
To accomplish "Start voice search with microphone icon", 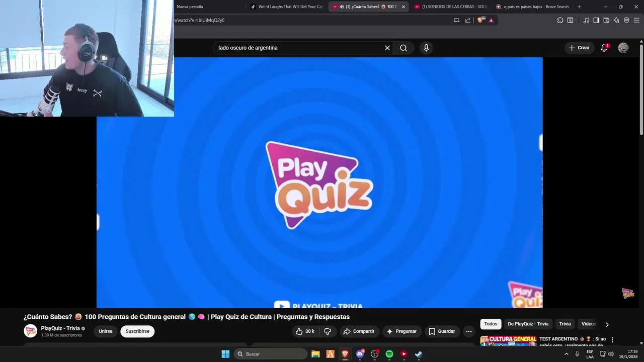I will 426,48.
